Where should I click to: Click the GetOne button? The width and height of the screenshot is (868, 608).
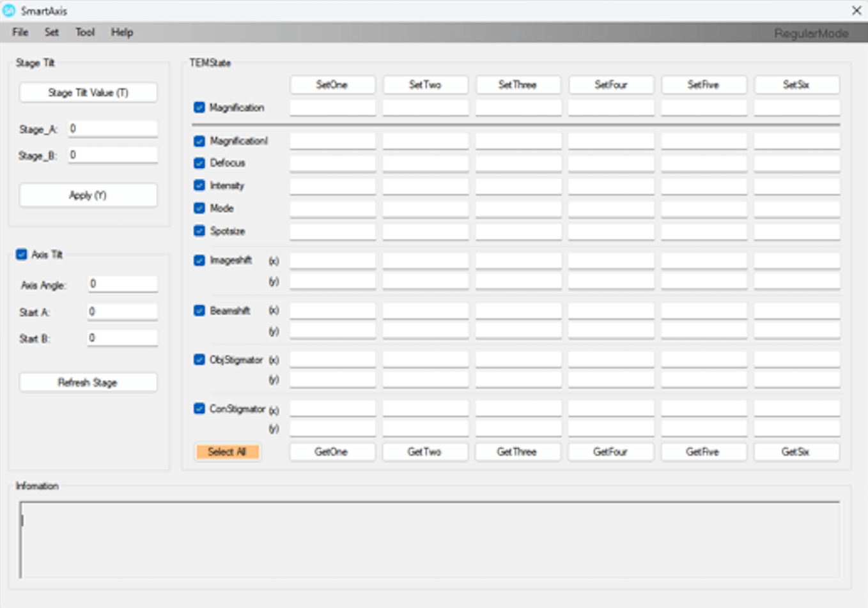[332, 452]
